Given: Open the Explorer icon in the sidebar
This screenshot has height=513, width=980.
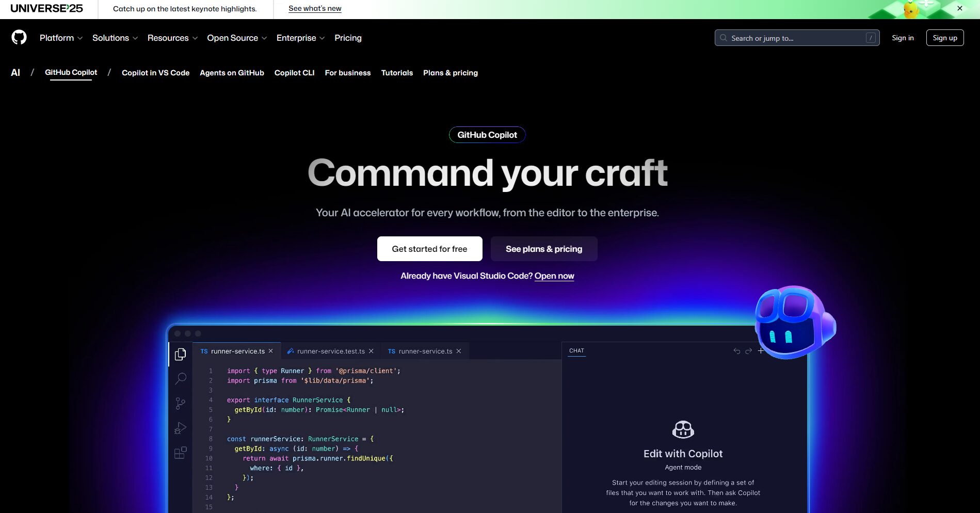Looking at the screenshot, I should coord(180,354).
